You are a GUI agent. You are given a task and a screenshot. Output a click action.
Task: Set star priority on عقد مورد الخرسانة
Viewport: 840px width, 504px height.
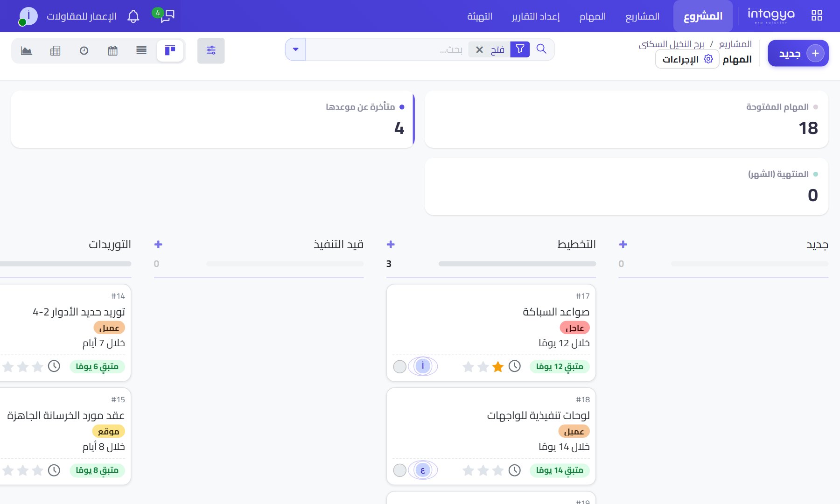[x=37, y=470]
